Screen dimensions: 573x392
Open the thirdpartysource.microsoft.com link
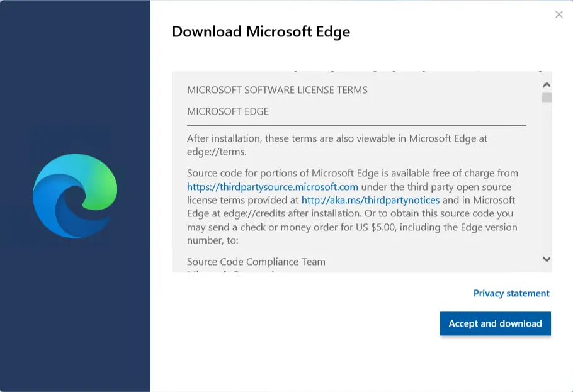point(272,186)
